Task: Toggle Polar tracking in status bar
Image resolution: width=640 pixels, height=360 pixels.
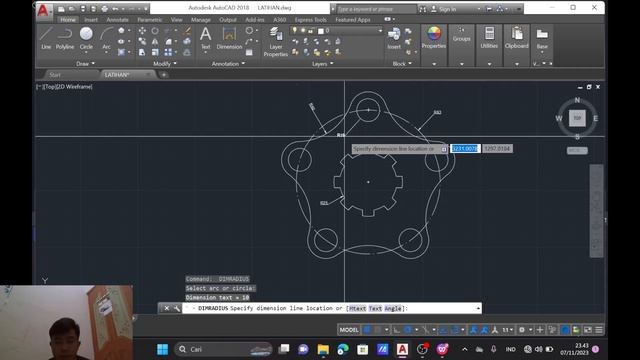Action: 408,329
